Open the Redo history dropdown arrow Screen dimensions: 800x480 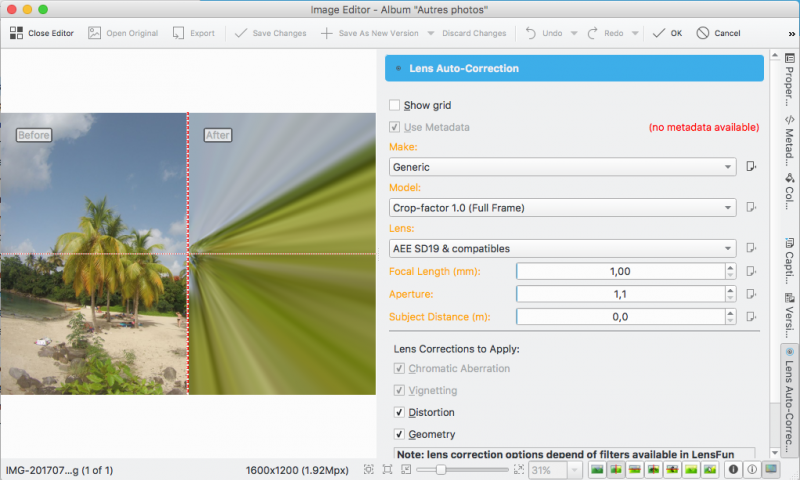coord(635,33)
